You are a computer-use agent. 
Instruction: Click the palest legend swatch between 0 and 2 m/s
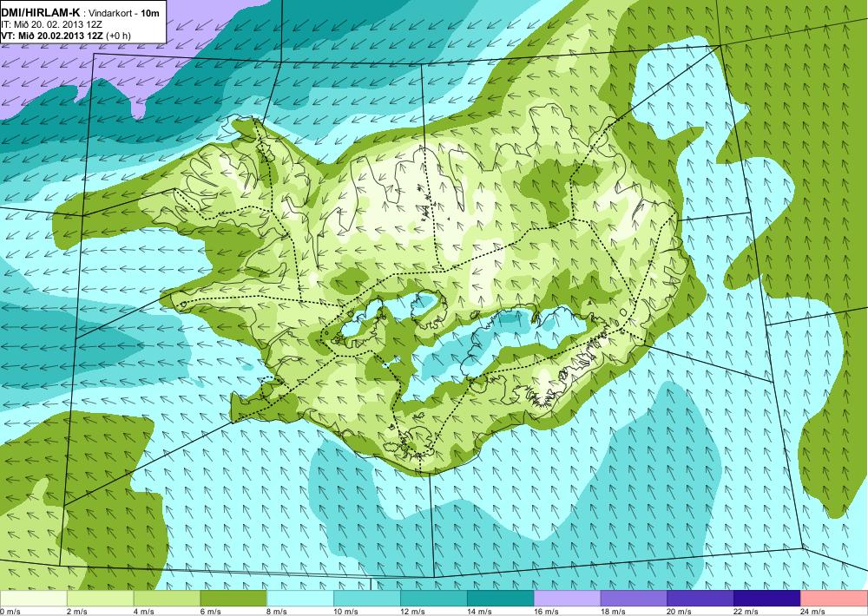(34, 599)
